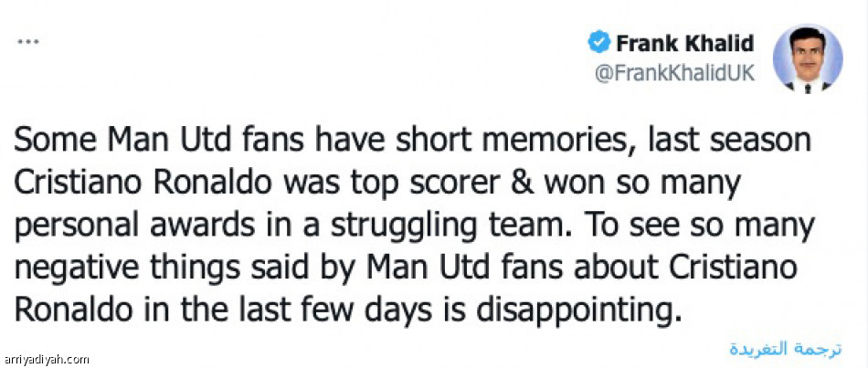Open the three-dots more options menu
The width and height of the screenshot is (868, 368).
pos(29,42)
